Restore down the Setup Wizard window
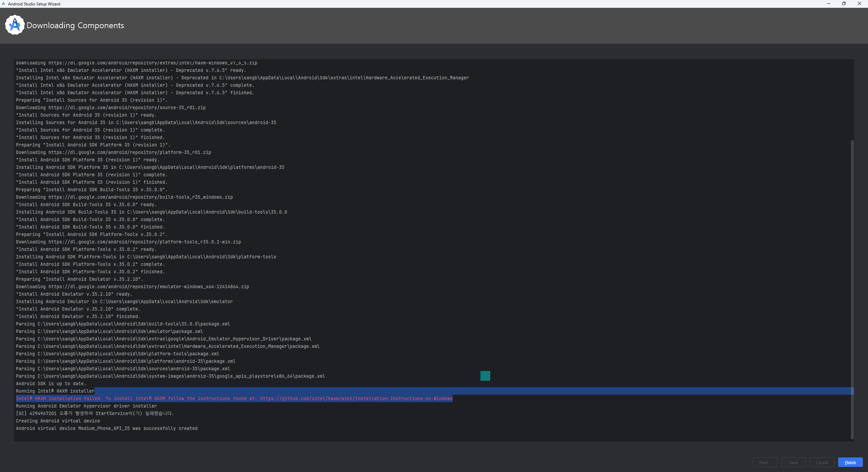 click(x=844, y=4)
